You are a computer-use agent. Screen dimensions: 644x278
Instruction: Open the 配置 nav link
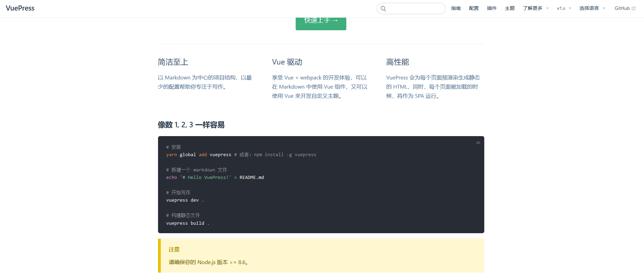click(x=474, y=8)
